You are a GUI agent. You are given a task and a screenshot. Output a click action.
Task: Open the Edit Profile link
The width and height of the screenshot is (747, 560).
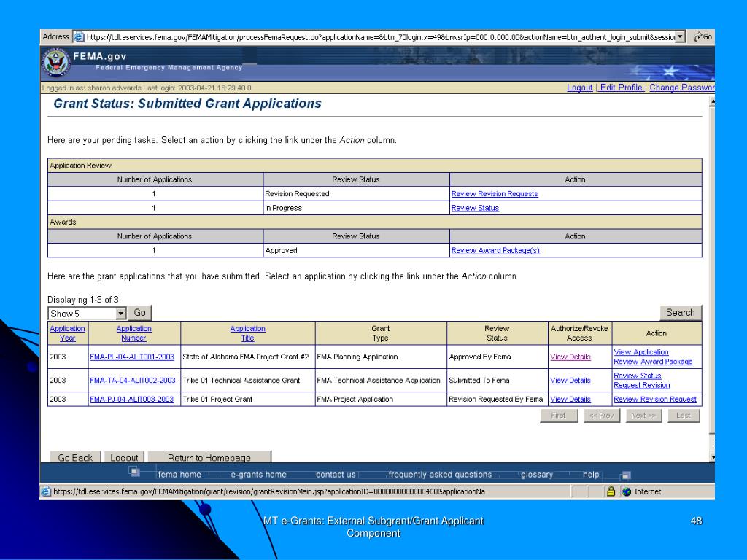622,87
